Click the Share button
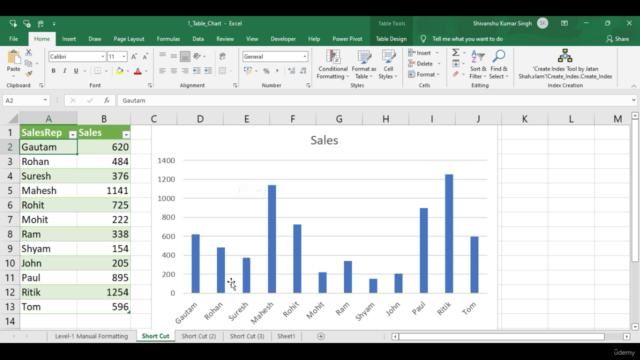The width and height of the screenshot is (640, 360). (618, 39)
